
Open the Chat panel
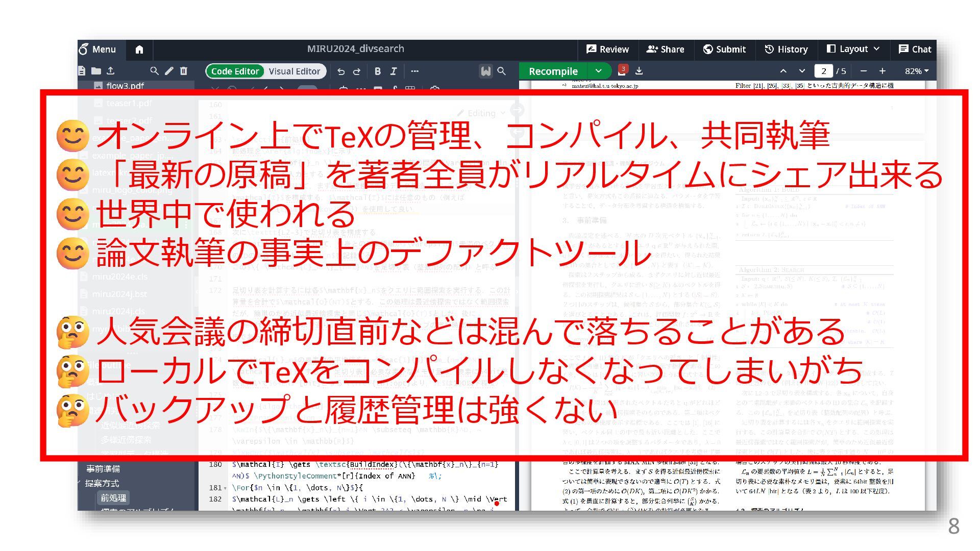(915, 49)
